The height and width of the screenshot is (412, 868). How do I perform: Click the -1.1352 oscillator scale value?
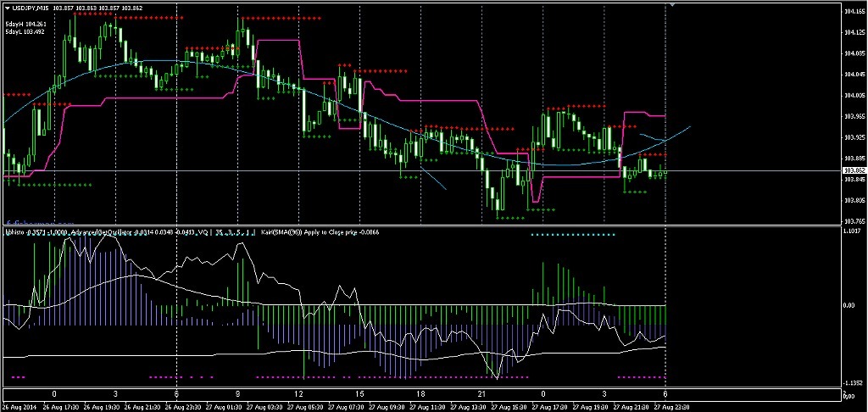pyautogui.click(x=854, y=382)
